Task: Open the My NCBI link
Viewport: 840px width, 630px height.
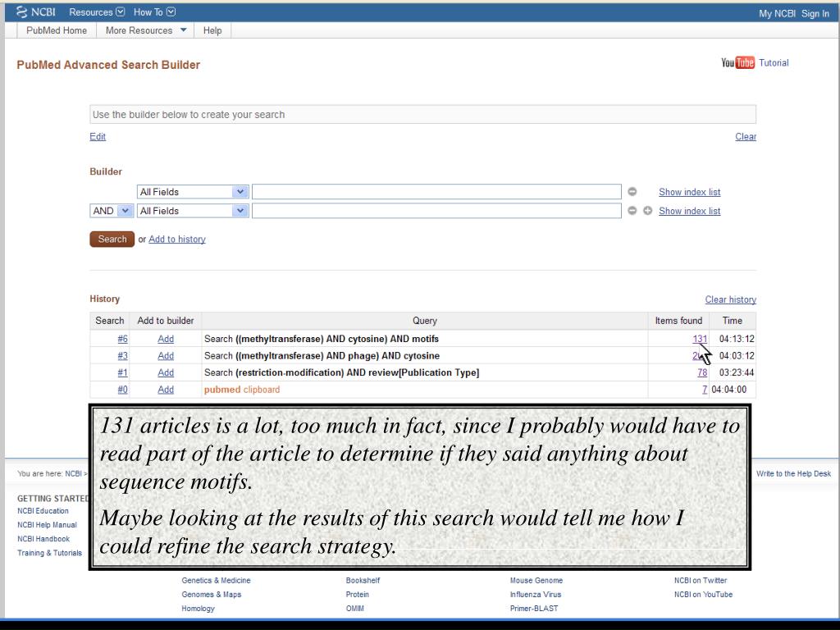Action: [777, 13]
